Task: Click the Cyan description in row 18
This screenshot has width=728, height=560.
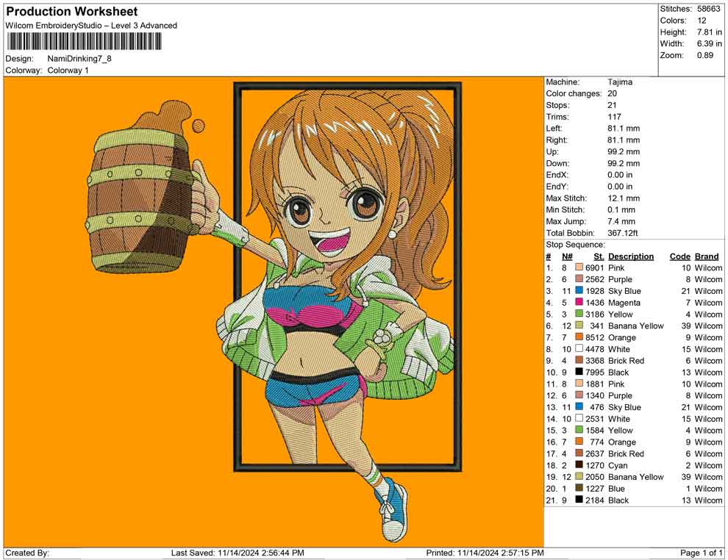Action: coord(618,465)
